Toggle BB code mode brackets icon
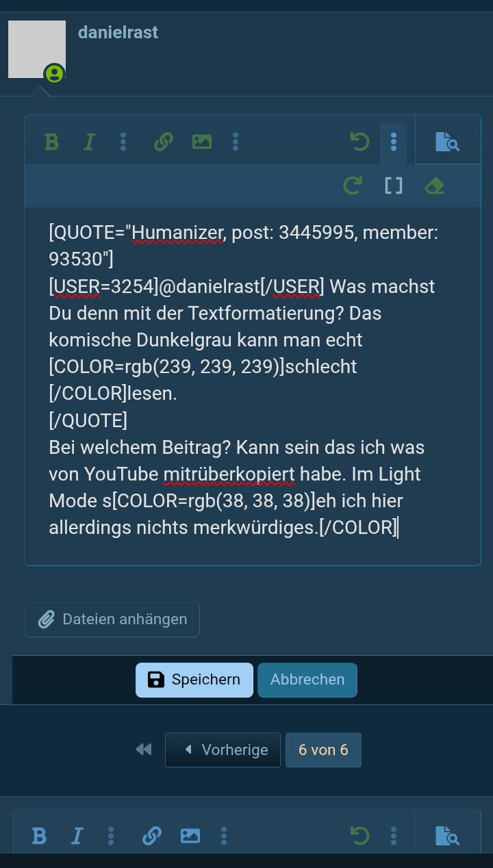Screen dimensions: 493x868 (394, 186)
